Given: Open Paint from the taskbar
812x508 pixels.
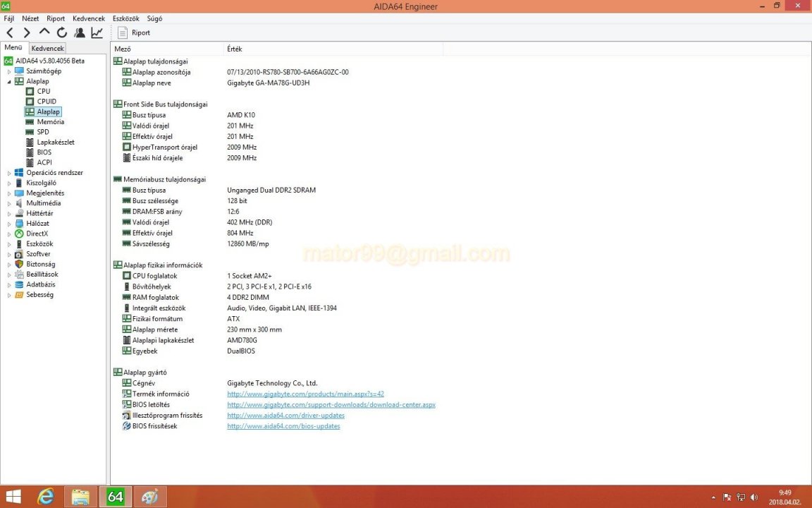Looking at the screenshot, I should click(150, 497).
